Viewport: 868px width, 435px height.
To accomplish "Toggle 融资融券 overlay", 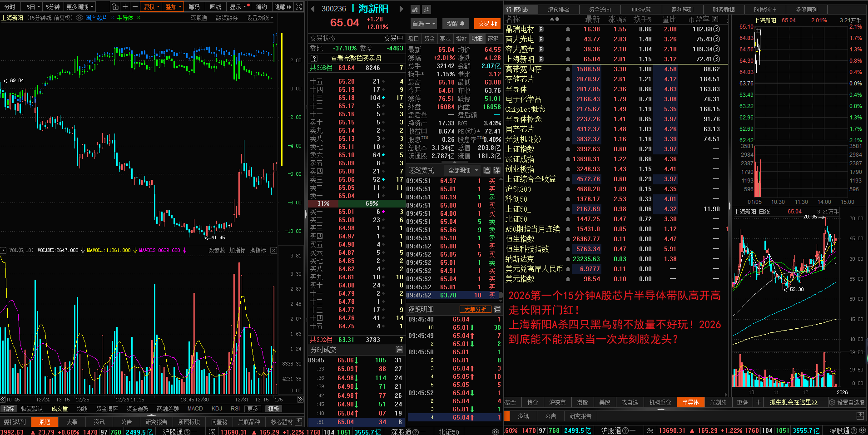I will click(227, 18).
